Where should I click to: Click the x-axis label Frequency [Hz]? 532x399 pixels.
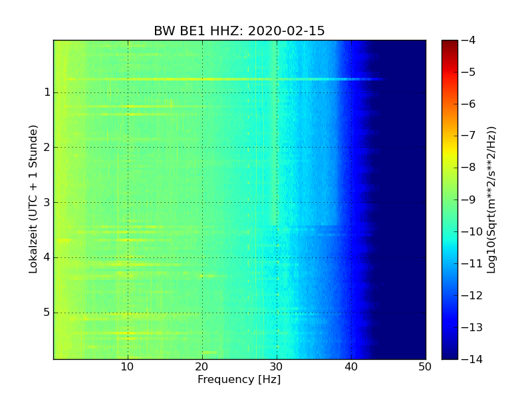tap(239, 379)
